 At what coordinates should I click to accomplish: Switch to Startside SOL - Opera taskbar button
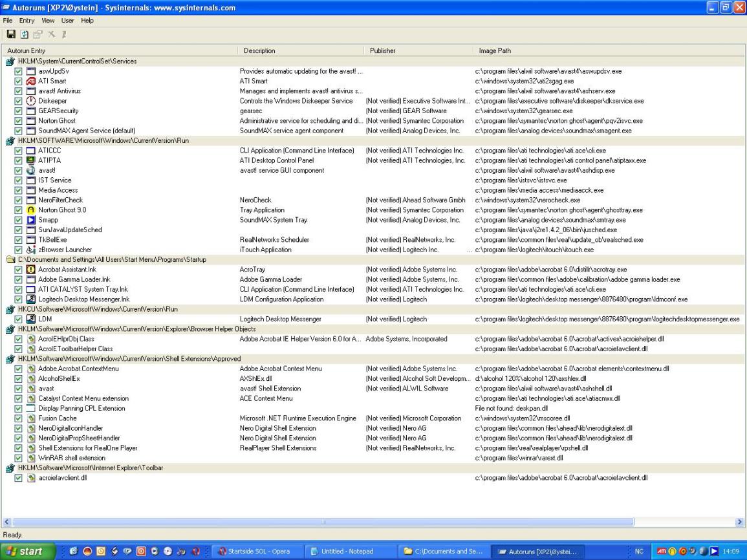coord(258,552)
